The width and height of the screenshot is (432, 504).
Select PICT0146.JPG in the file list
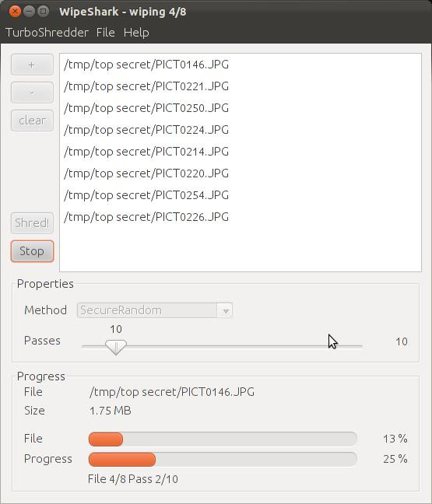(x=241, y=65)
